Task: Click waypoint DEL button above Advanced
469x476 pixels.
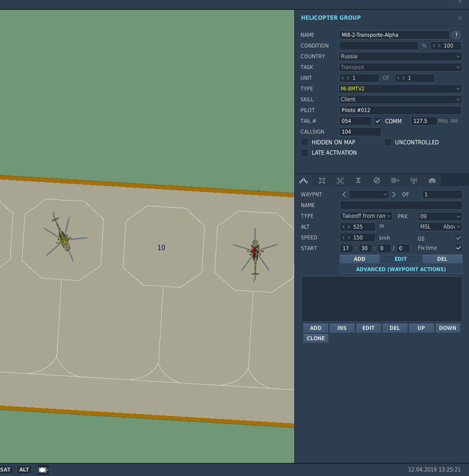Action: point(442,259)
